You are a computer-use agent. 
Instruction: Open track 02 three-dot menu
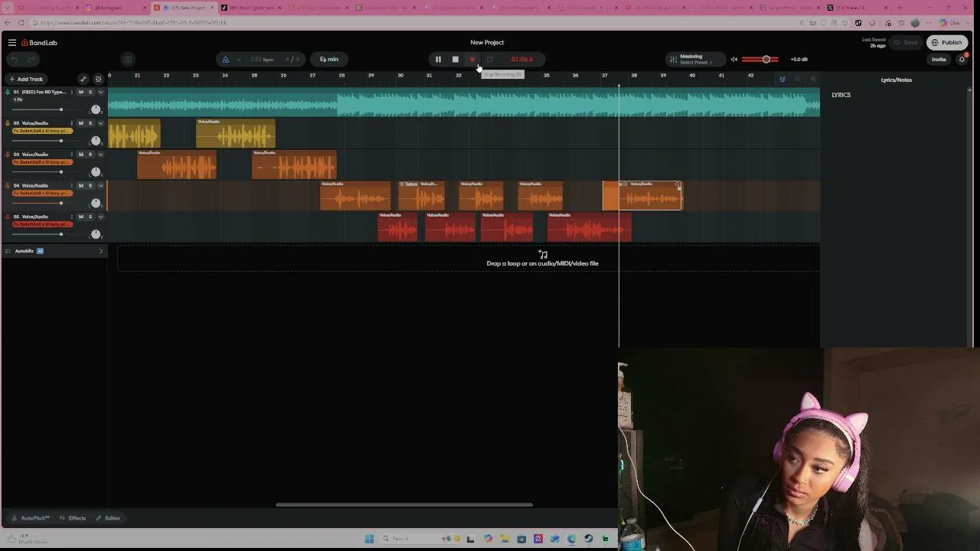[71, 123]
